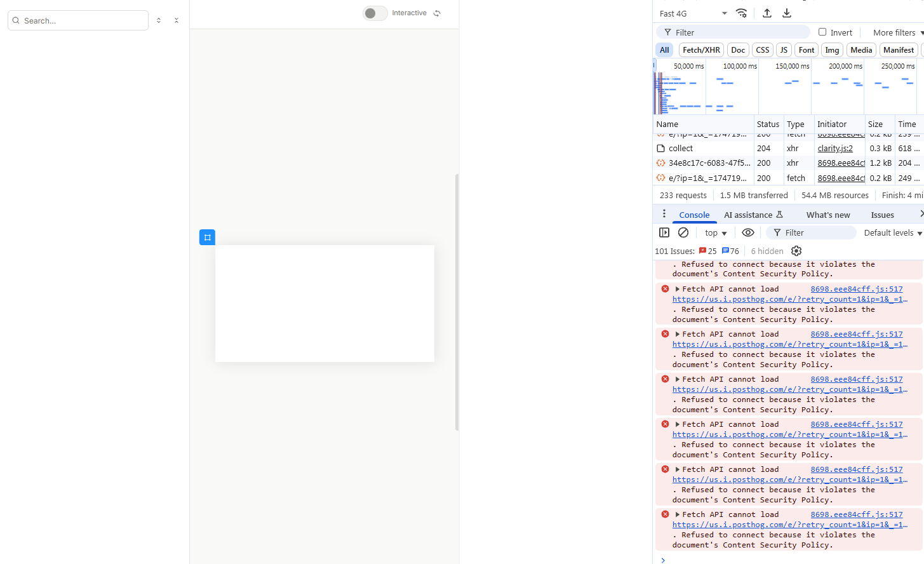This screenshot has height=564, width=924.
Task: Click the refresh icon next to Interactive
Action: (x=437, y=13)
